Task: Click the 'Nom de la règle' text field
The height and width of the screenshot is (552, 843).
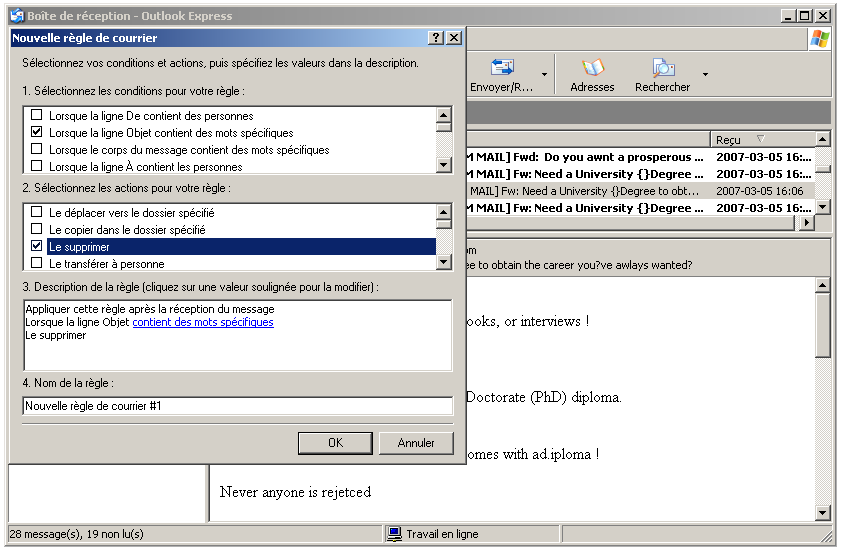Action: point(238,406)
